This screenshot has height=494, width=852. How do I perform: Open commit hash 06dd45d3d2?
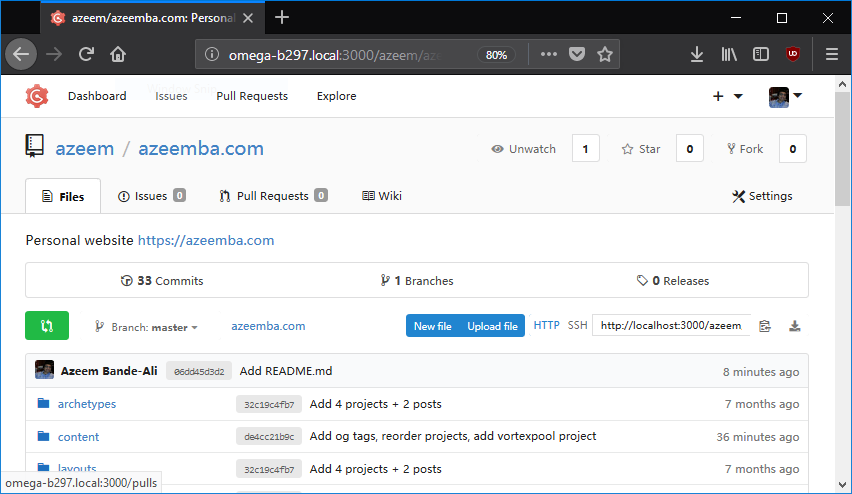(199, 371)
